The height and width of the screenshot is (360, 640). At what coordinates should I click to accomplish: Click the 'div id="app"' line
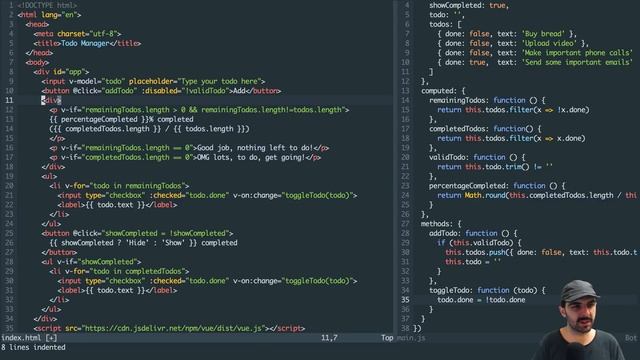pos(61,72)
